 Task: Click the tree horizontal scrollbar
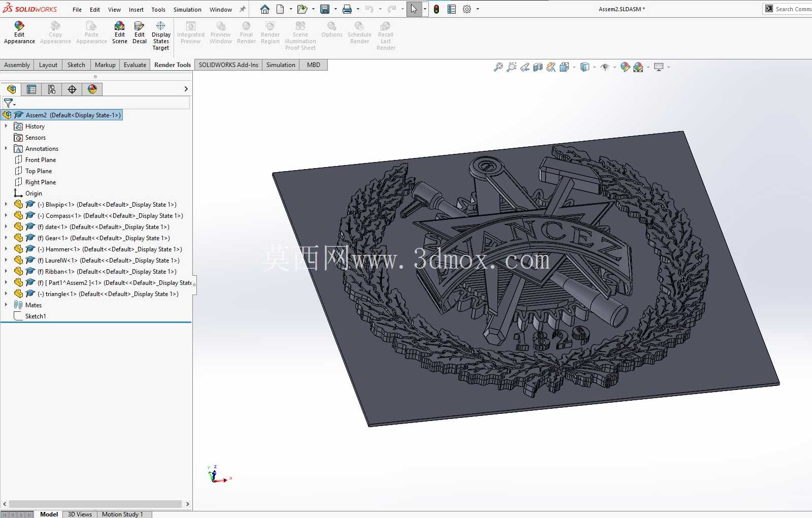coord(95,504)
